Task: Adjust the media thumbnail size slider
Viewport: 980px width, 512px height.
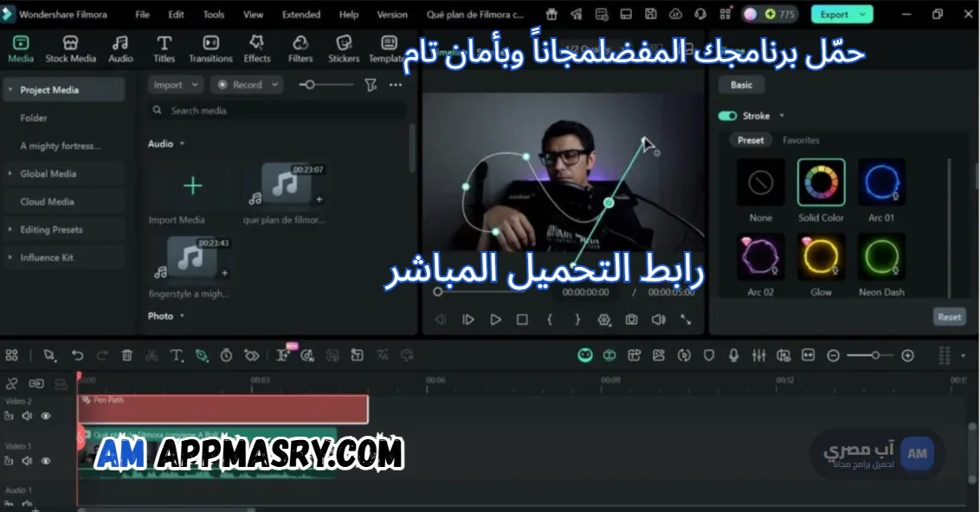Action: click(x=310, y=84)
